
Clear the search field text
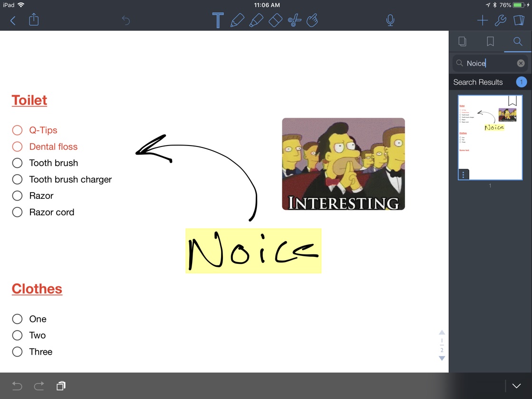coord(521,63)
